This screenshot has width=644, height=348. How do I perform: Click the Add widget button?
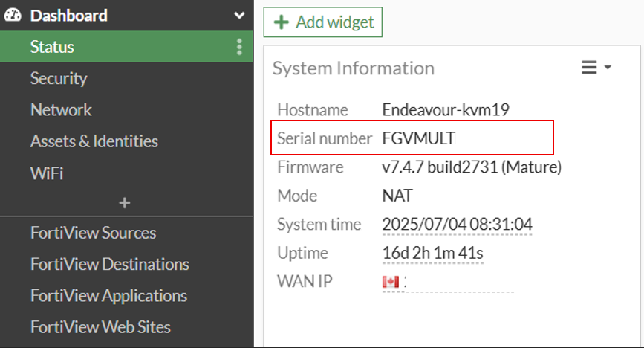point(323,22)
